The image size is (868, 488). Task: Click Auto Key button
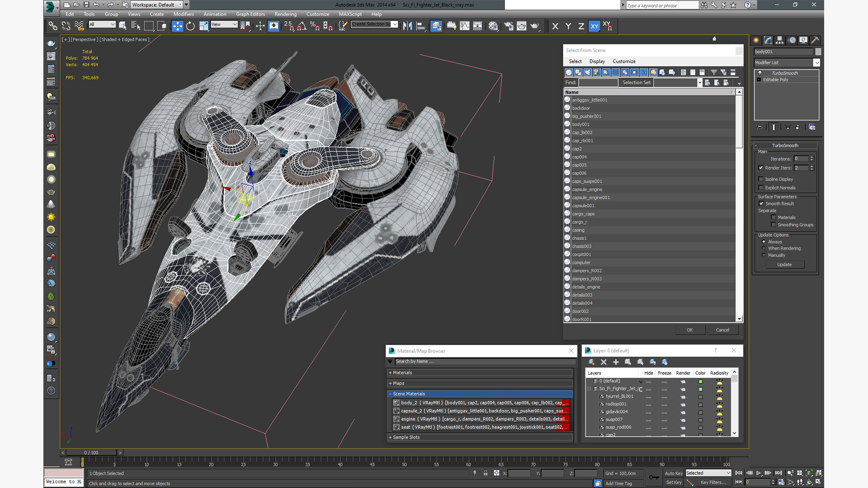[x=674, y=474]
